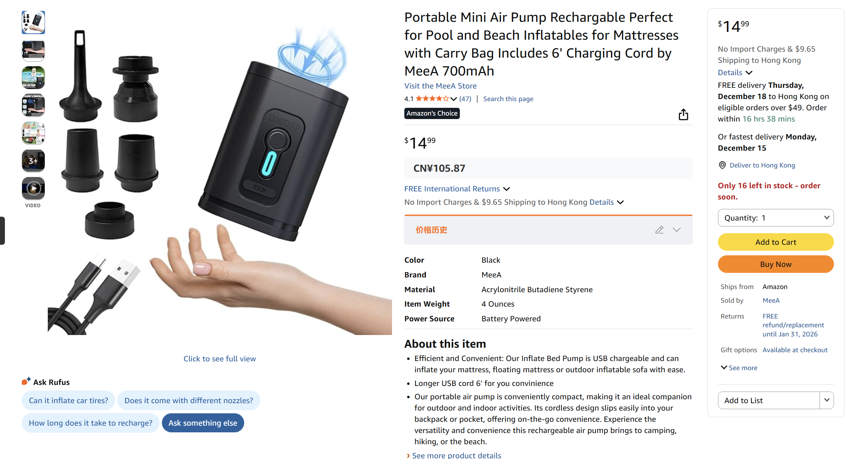The image size is (868, 459).
Task: Click the location pin icon beside Deliver to Hong Kong
Action: [722, 165]
